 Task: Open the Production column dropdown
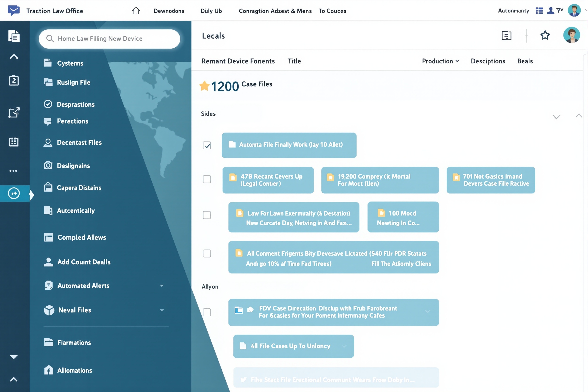tap(441, 61)
